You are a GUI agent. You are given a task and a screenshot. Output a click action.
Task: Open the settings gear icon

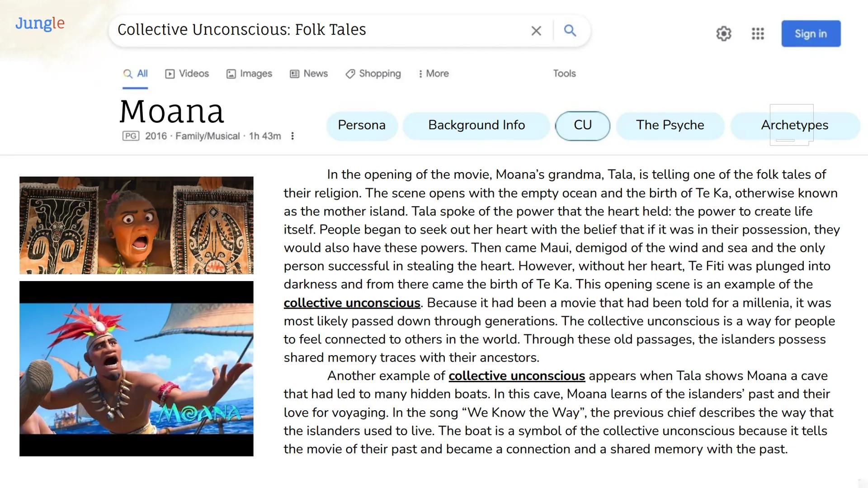pyautogui.click(x=724, y=33)
